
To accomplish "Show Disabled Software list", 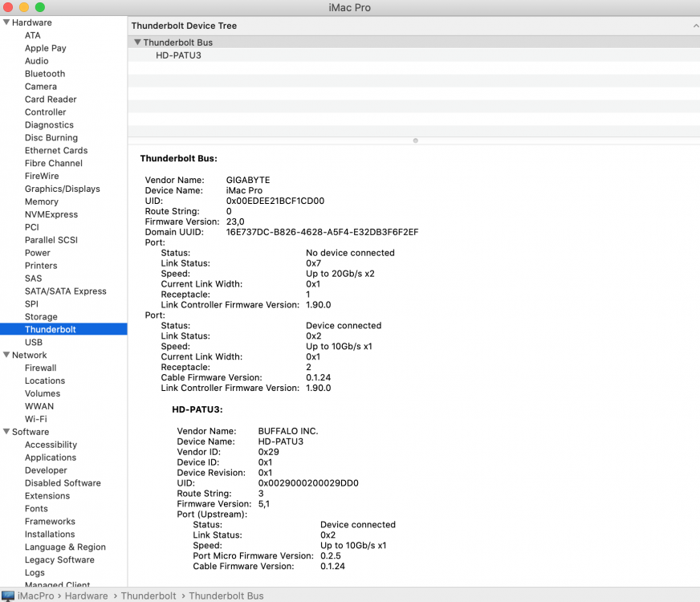I will click(x=63, y=483).
